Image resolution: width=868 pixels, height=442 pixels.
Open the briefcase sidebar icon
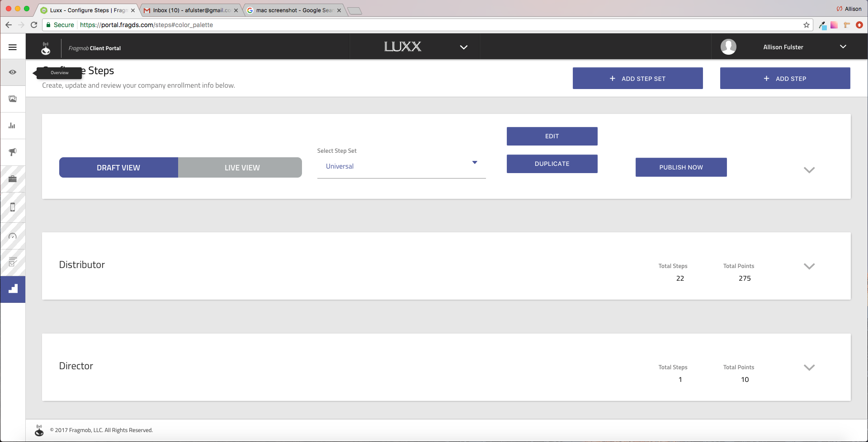pyautogui.click(x=13, y=179)
